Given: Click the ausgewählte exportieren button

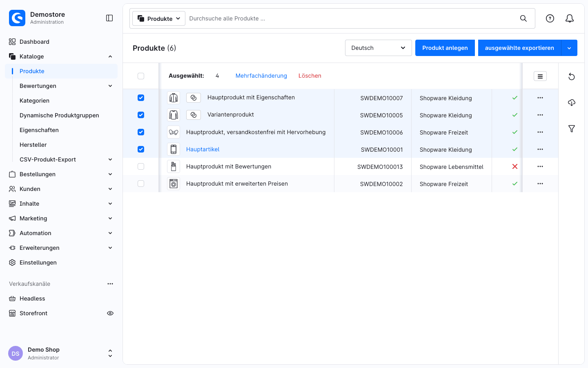Looking at the screenshot, I should 519,48.
